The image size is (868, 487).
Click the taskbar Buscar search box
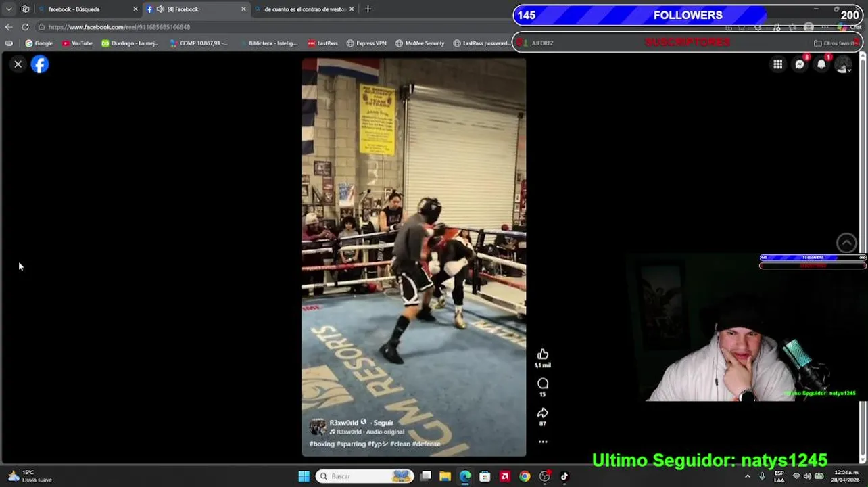(365, 476)
